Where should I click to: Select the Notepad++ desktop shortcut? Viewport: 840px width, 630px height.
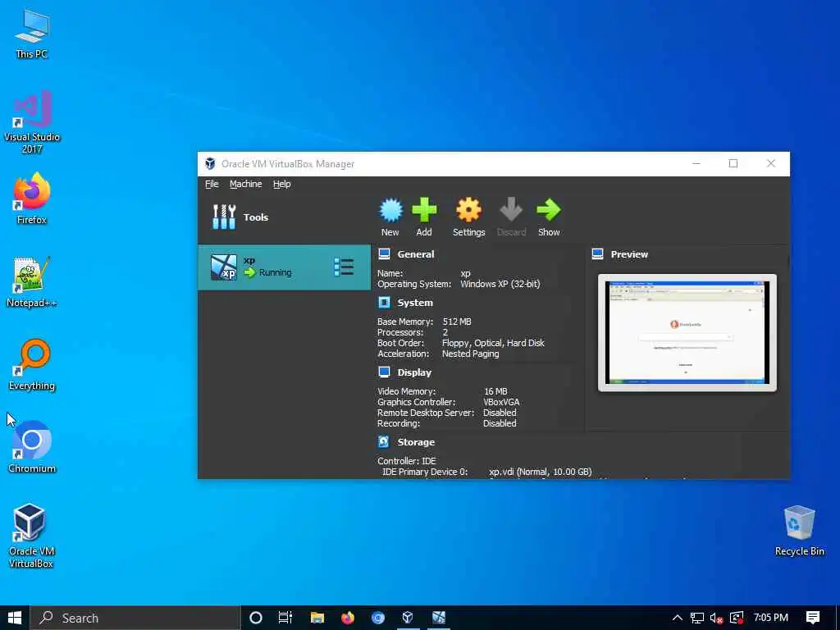point(32,282)
